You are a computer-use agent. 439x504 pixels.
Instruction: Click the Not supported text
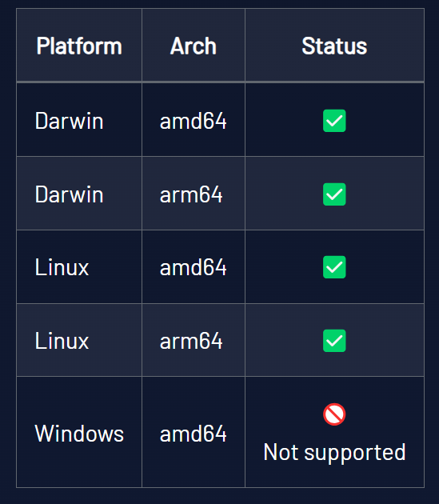[334, 452]
